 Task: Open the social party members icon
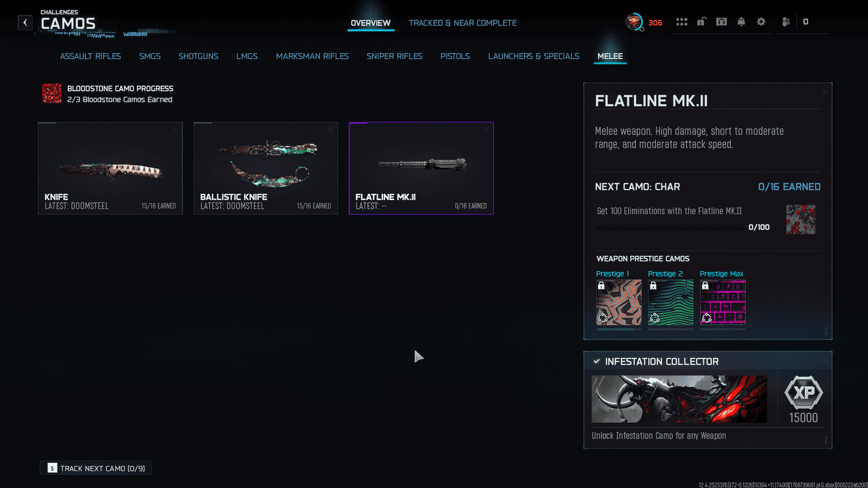tap(786, 22)
